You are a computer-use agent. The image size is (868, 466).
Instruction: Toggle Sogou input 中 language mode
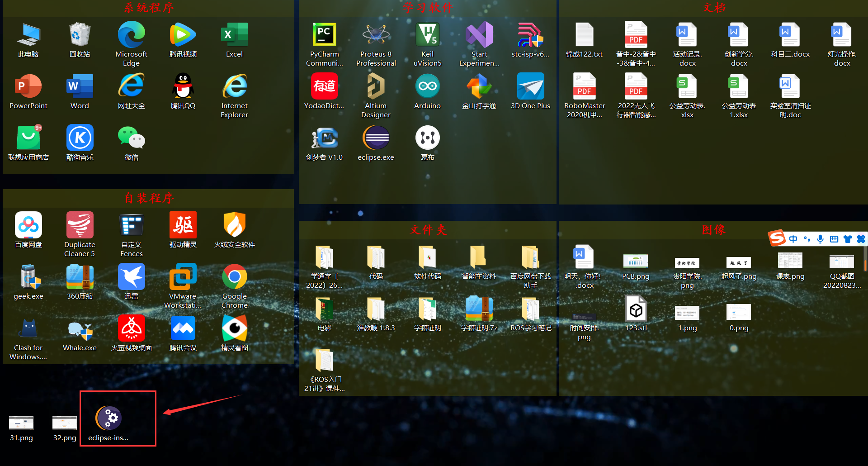(793, 239)
